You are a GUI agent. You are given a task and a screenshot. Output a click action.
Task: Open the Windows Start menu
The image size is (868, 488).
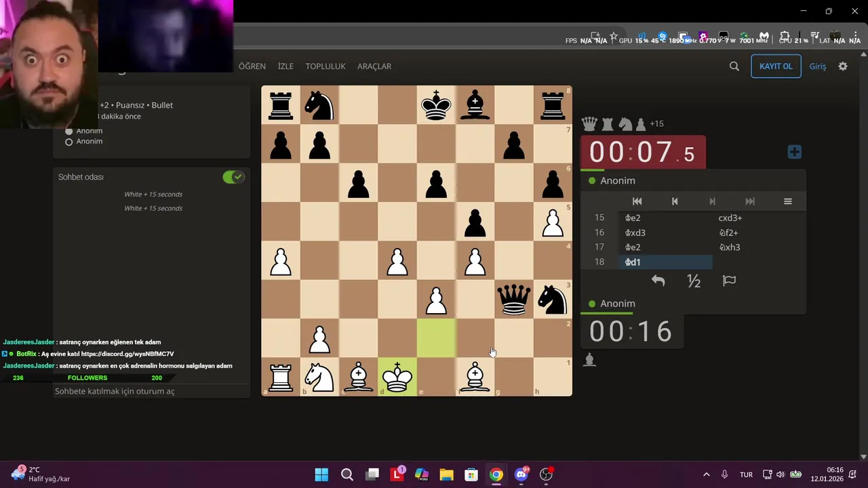(x=321, y=474)
